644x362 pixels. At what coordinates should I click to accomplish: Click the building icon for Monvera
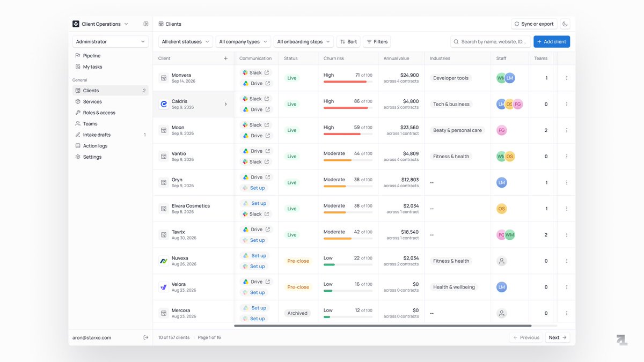pyautogui.click(x=164, y=78)
